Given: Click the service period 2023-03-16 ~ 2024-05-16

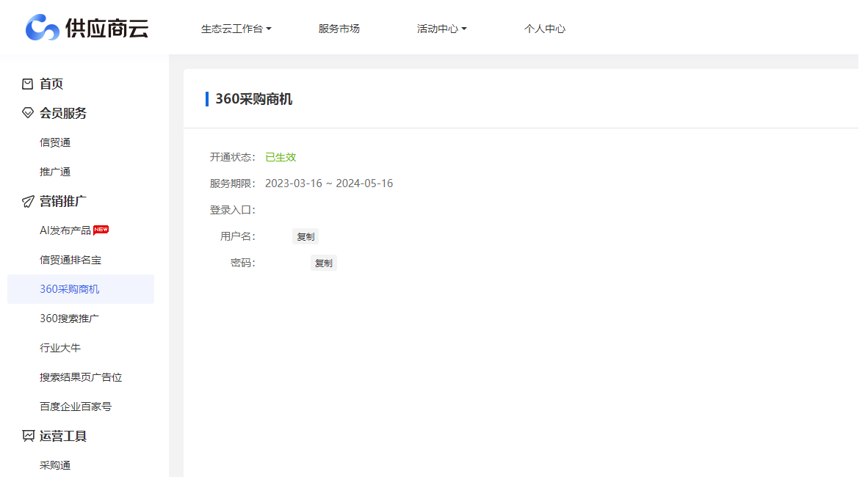Looking at the screenshot, I should point(329,183).
